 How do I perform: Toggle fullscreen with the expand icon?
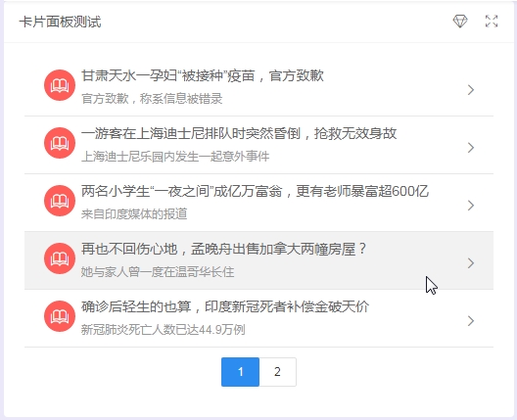pyautogui.click(x=492, y=22)
